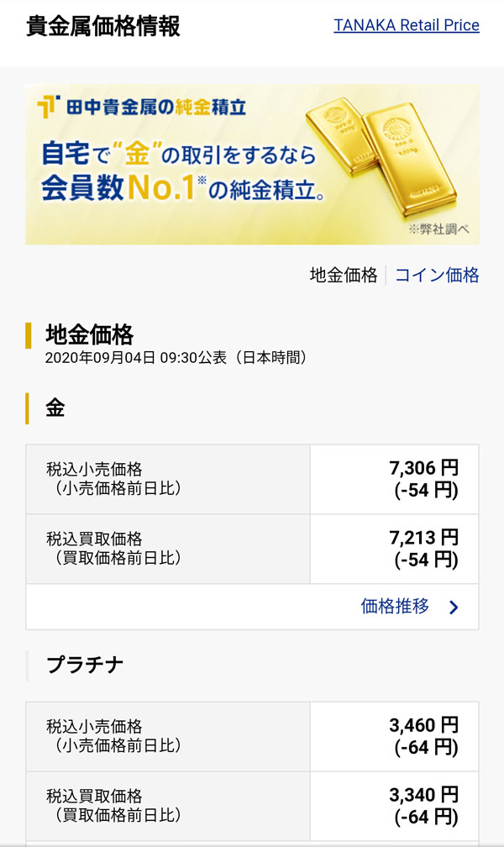Click the 2020年09月04日 publication date text
This screenshot has height=847, width=504.
point(176,358)
